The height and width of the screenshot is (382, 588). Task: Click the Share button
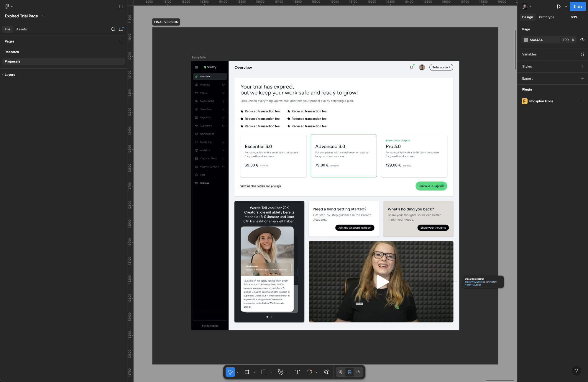[x=577, y=6]
